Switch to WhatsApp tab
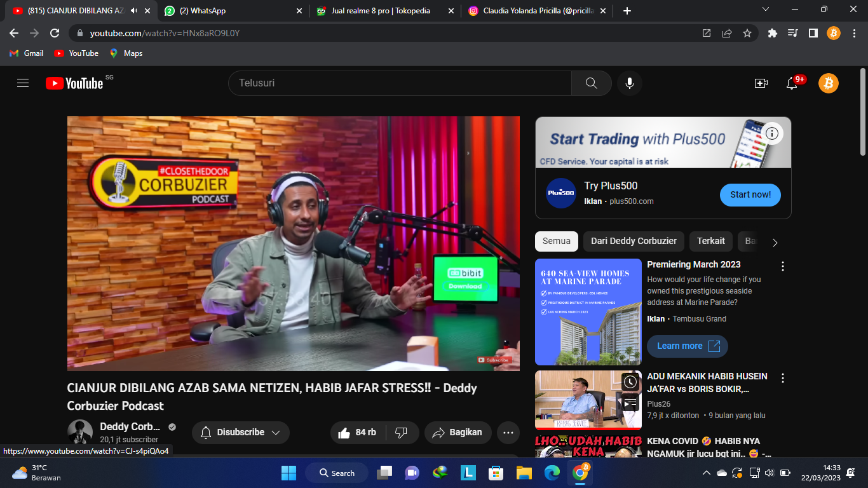Screen dimensions: 868x488 (233, 11)
